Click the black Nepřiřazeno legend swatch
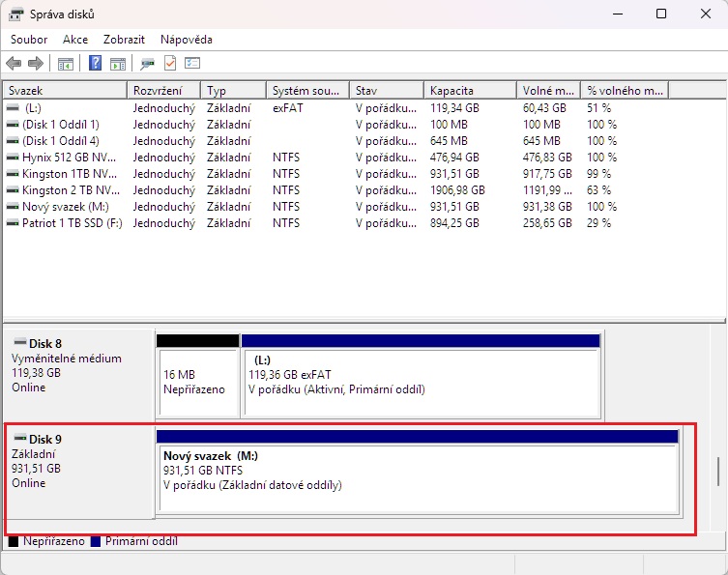728x575 pixels. (x=14, y=541)
